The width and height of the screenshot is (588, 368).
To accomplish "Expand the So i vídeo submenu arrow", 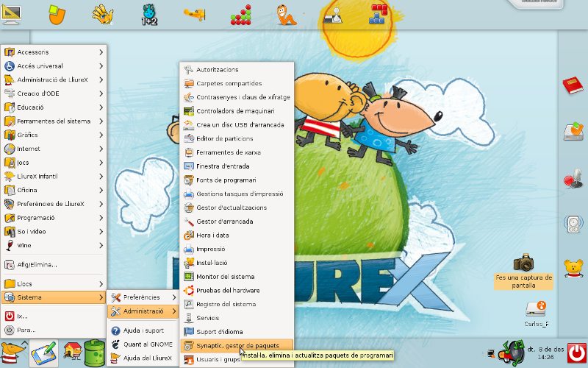I will [101, 232].
